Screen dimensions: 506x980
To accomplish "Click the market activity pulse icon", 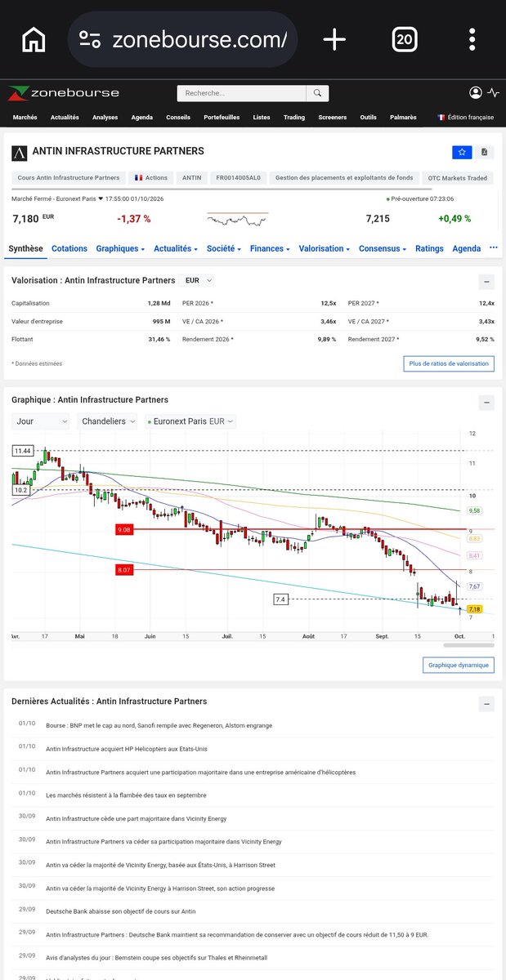I will coord(493,93).
